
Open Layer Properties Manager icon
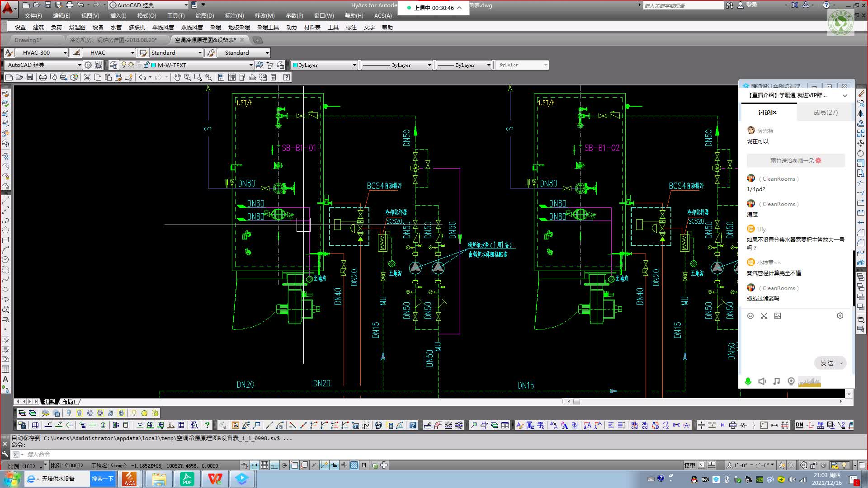coord(113,65)
